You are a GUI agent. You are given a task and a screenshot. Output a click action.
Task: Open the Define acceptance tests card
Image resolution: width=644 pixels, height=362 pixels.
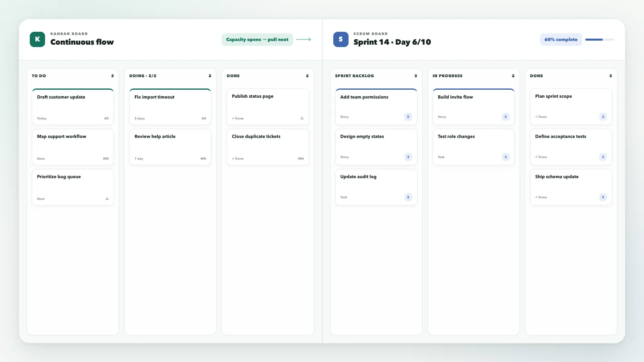[571, 147]
